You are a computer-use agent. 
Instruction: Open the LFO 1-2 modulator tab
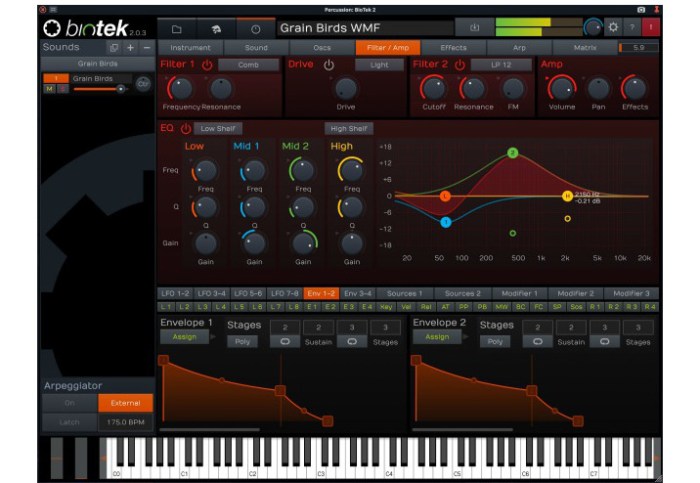tap(175, 293)
